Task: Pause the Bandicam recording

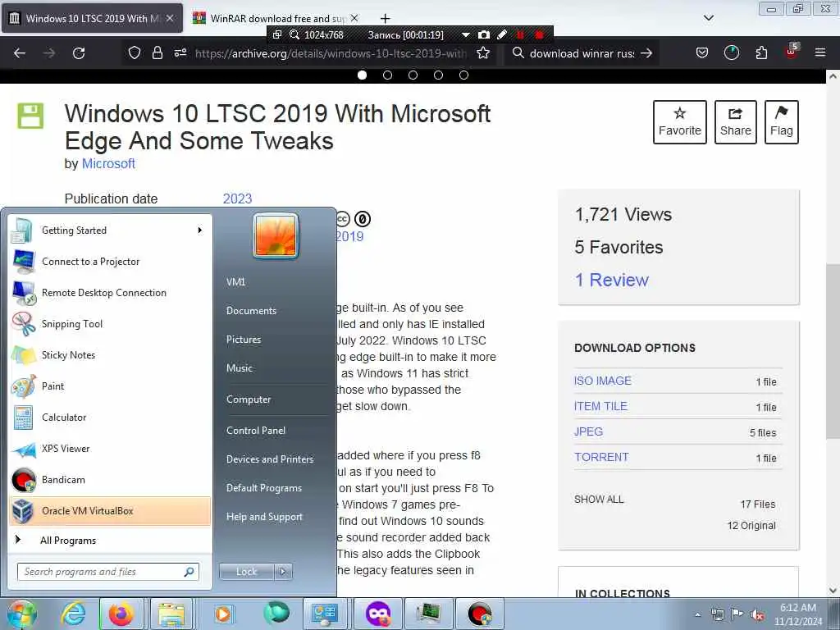Action: tap(519, 34)
